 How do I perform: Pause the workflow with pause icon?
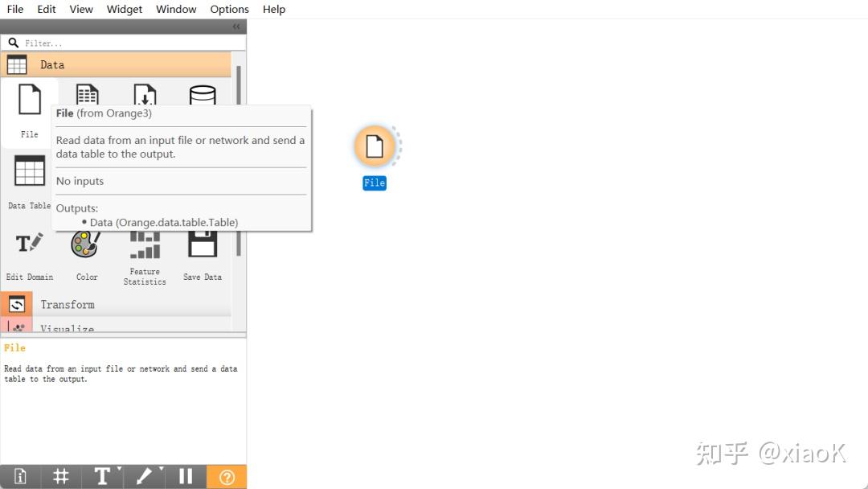pyautogui.click(x=186, y=476)
